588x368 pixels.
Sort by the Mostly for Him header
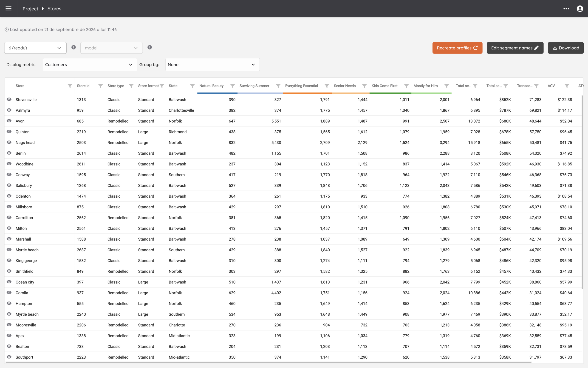(425, 86)
